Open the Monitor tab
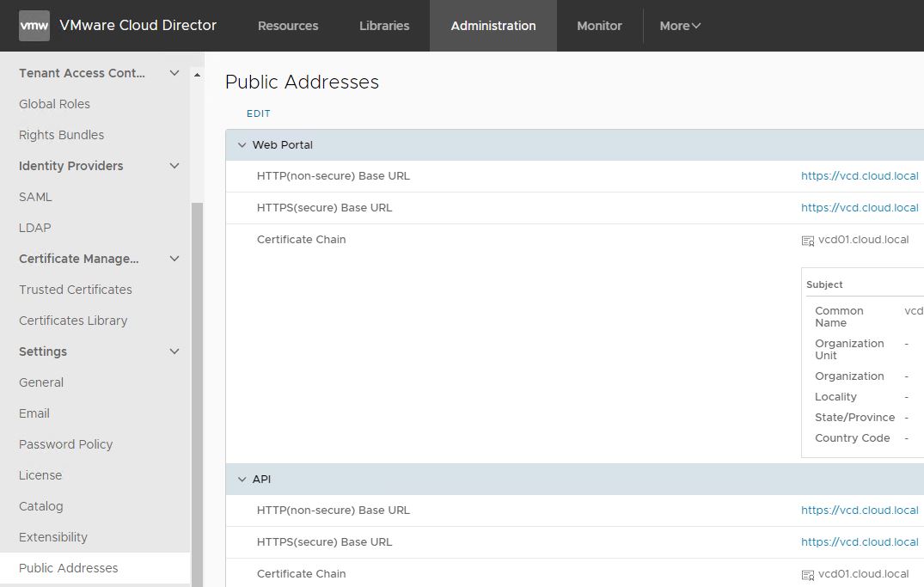924x587 pixels. tap(599, 26)
